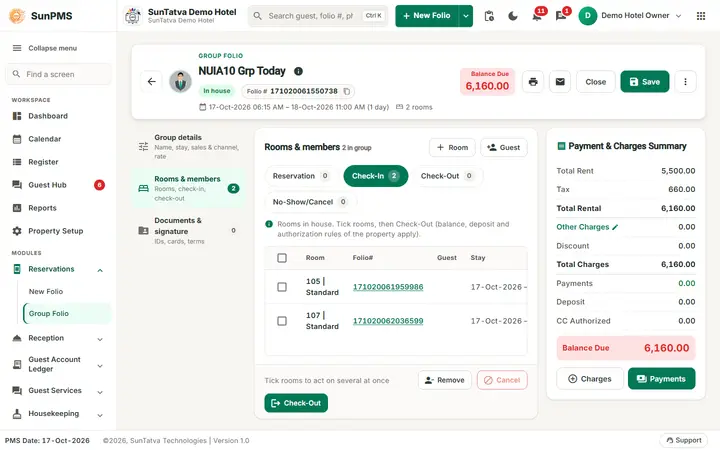Click the back arrow on folio header
This screenshot has width=720, height=450.
tap(152, 82)
